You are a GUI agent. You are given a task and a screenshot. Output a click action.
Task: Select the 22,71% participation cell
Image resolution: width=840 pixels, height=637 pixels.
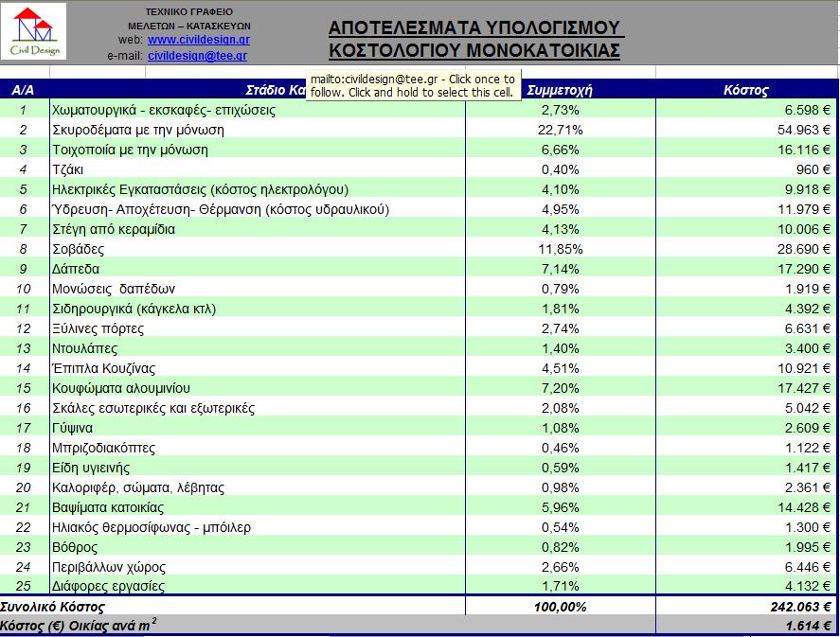(561, 130)
